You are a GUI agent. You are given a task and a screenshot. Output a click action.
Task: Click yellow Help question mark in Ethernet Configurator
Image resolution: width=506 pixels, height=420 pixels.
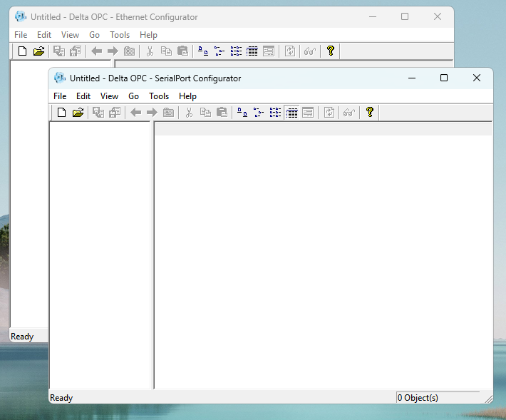coord(331,51)
